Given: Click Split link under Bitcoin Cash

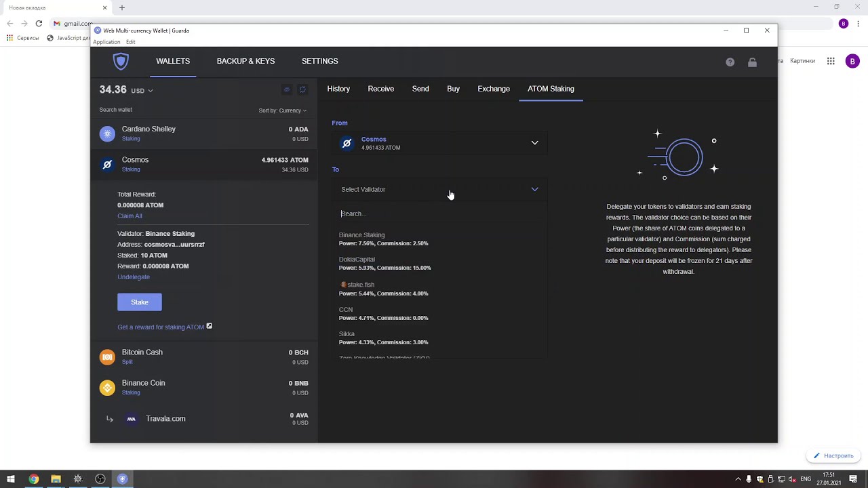Looking at the screenshot, I should [127, 362].
